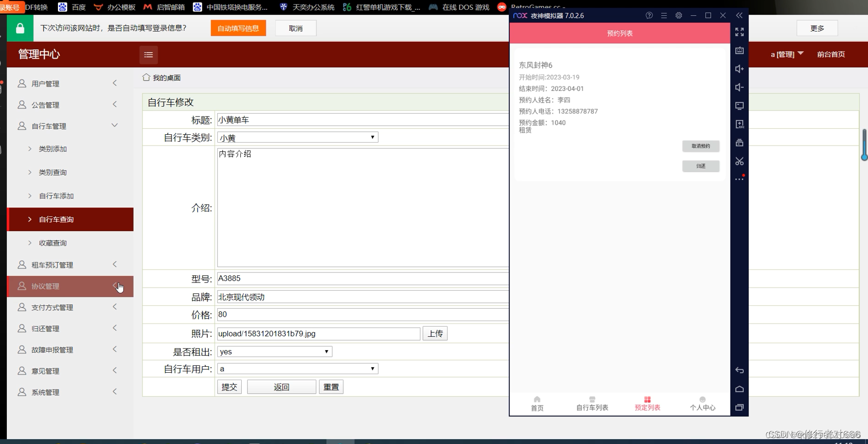Open 自行车添加 submenu item
The image size is (868, 444).
point(70,196)
